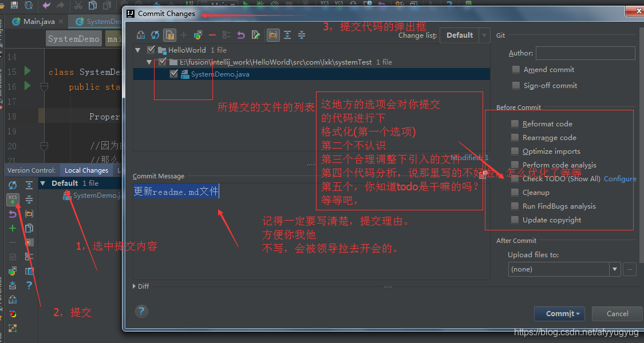
Task: Click Collapse All icon in Commit dialog toolbar
Action: [x=302, y=35]
